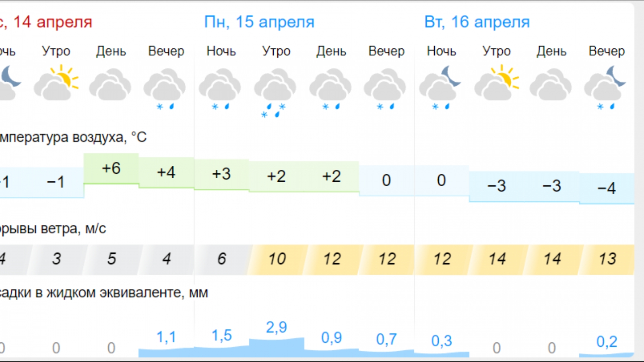Click the heavy sleet morning icon for 15 апреля
Image resolution: width=644 pixels, height=362 pixels.
coord(275,93)
